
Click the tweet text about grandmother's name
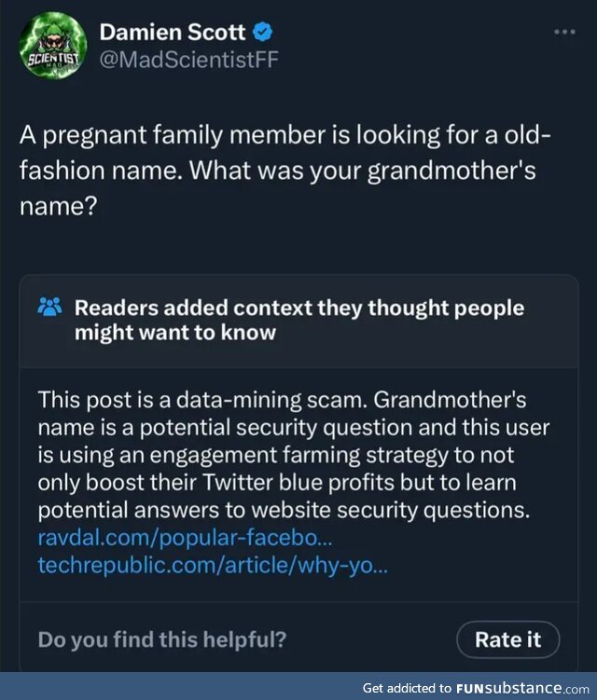point(285,171)
